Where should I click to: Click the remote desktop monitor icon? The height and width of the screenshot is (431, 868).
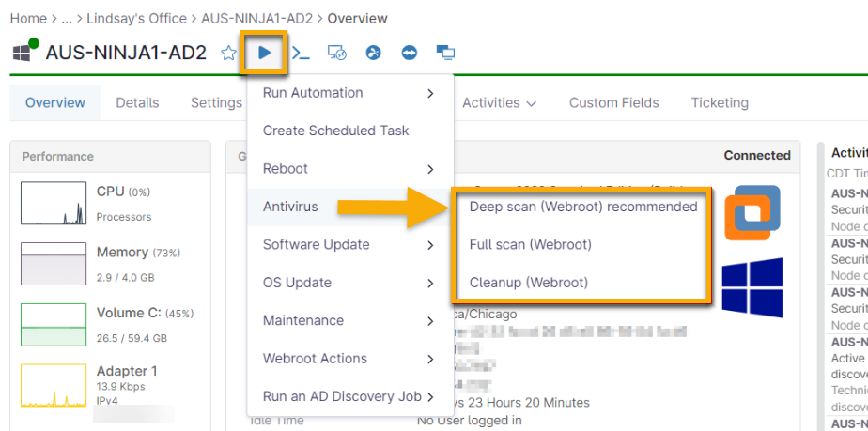[x=337, y=54]
